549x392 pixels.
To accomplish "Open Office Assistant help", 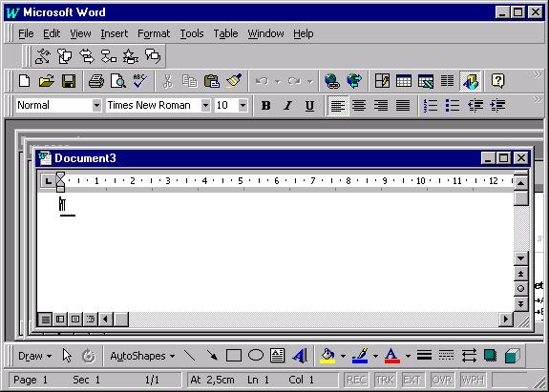I will (x=497, y=81).
